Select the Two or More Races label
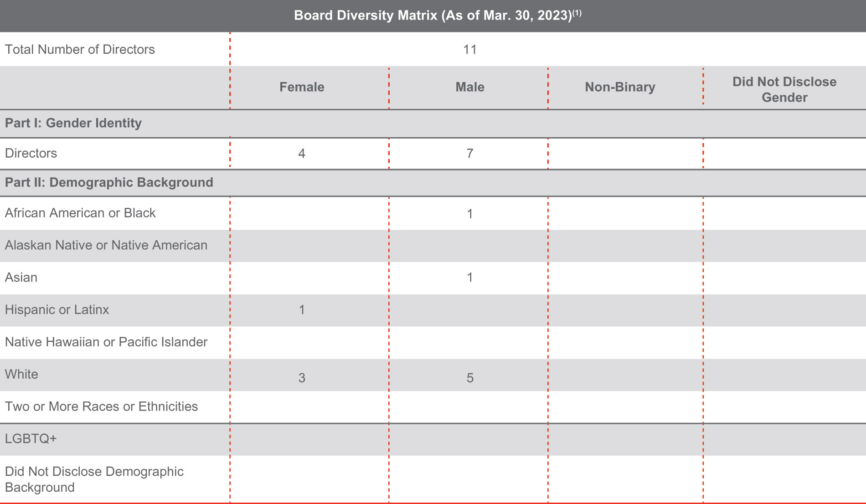This screenshot has width=866, height=504. click(x=101, y=406)
